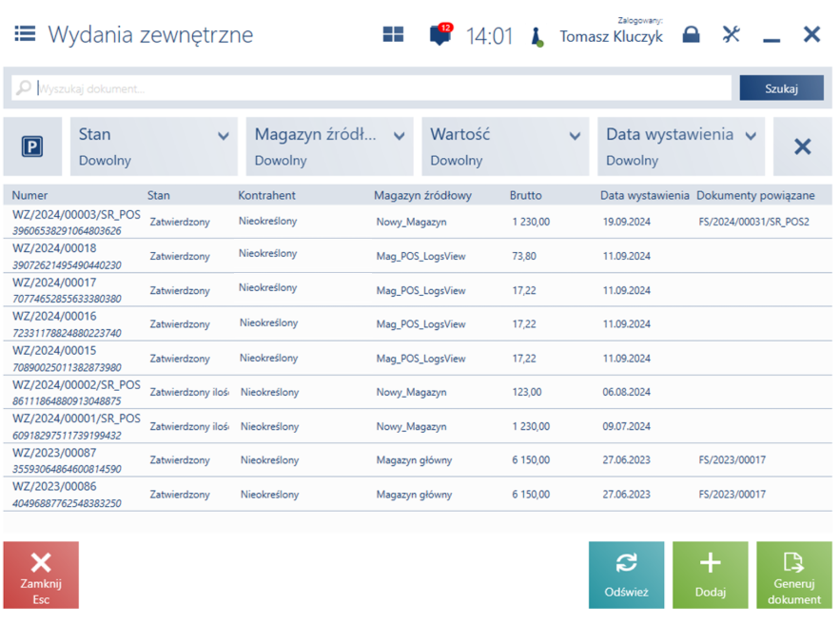The width and height of the screenshot is (840, 624).
Task: Open the tiles dashboard view icon
Action: coord(393,35)
